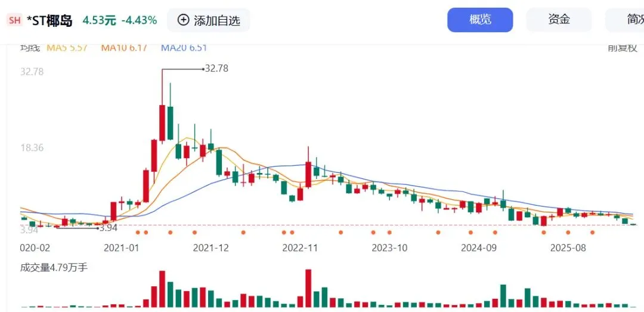
Task: Click the plus icon beside 添加自选
Action: point(183,20)
